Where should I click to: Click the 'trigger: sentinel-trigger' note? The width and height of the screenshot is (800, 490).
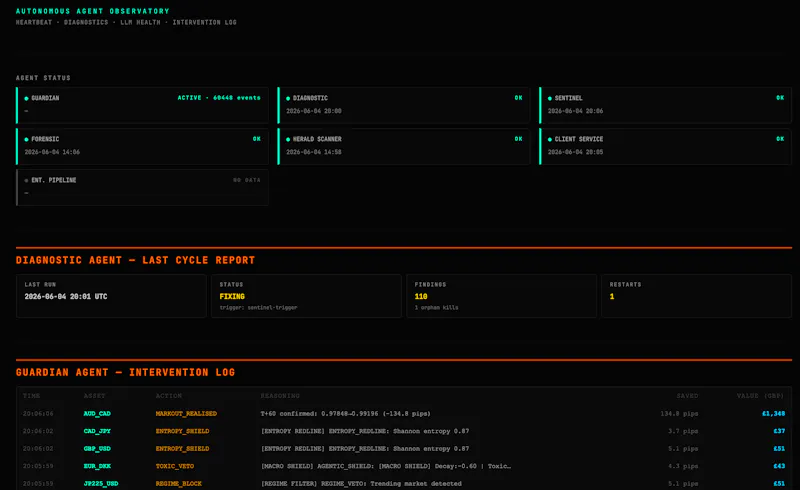[x=258, y=308]
